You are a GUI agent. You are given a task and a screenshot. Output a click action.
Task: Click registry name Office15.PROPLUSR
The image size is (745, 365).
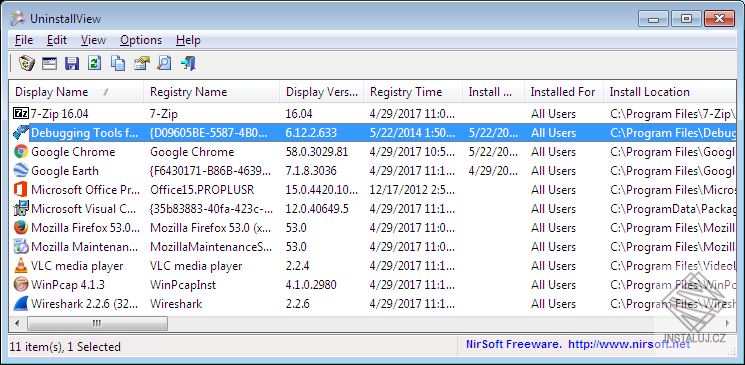(x=202, y=190)
